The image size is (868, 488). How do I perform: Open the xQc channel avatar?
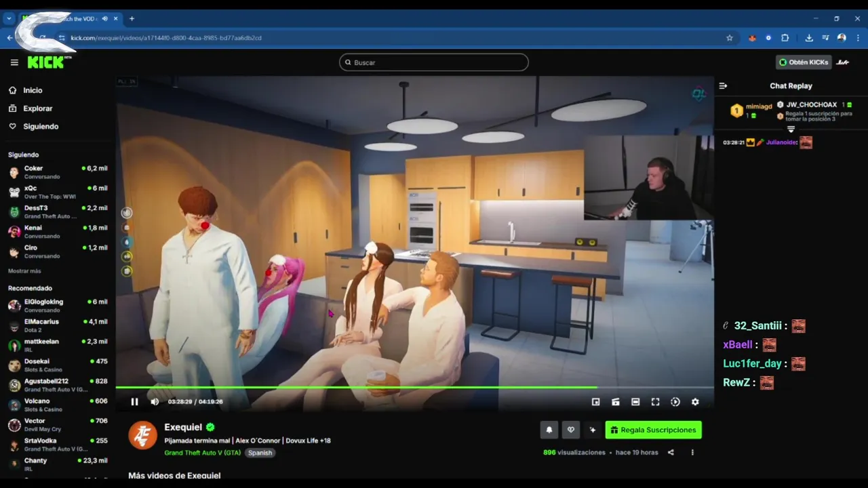(x=14, y=192)
